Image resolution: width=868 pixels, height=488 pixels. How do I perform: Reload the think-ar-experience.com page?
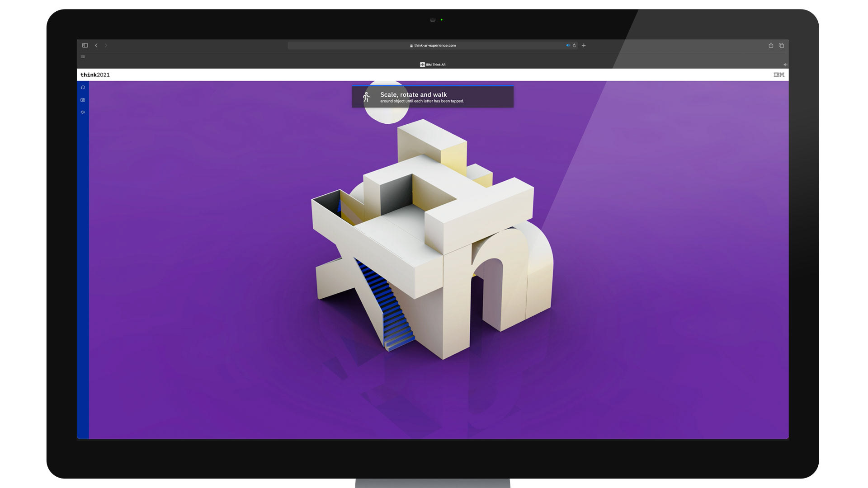[x=575, y=46]
